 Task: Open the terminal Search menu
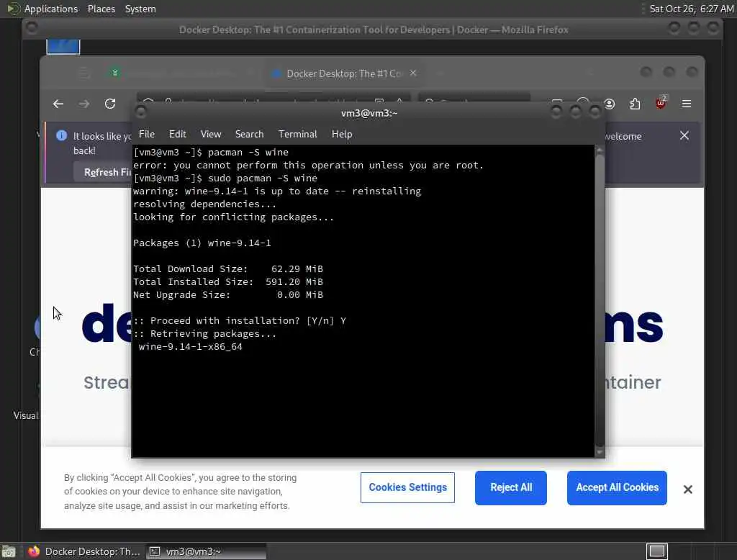point(249,134)
